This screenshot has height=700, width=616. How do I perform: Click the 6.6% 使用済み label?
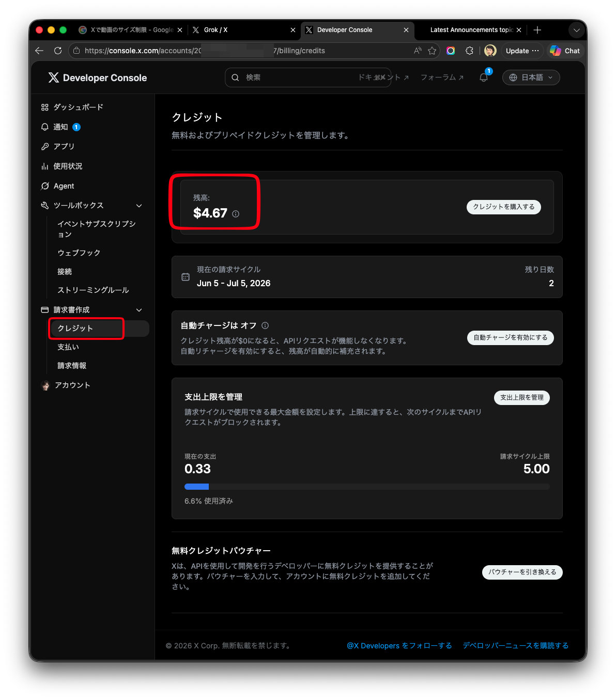click(x=209, y=501)
